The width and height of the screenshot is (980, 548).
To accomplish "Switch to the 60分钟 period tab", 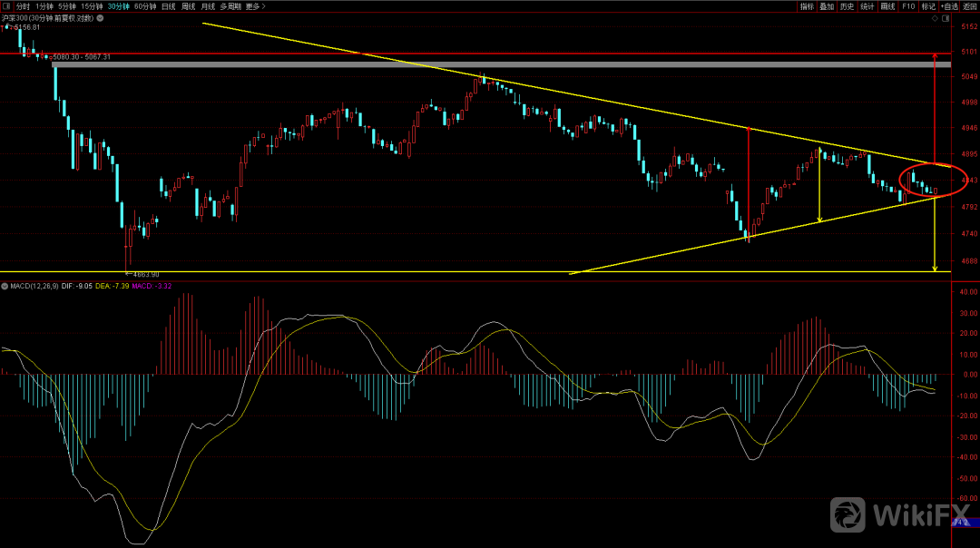I will (x=145, y=6).
